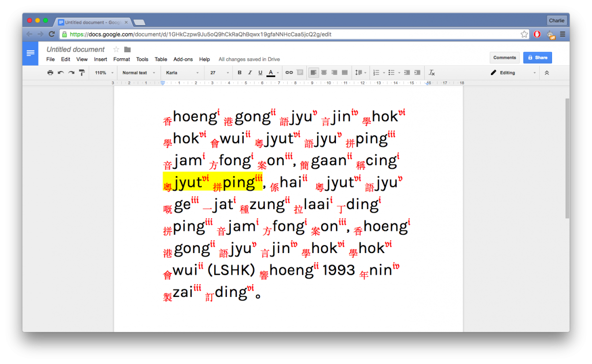Open the Chrome hamburger menu
Image resolution: width=592 pixels, height=364 pixels.
(562, 34)
